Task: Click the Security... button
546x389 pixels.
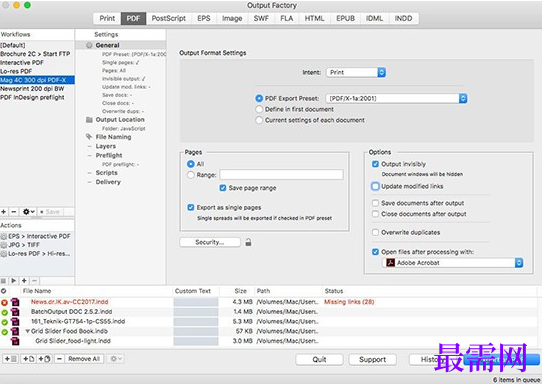Action: pyautogui.click(x=210, y=242)
